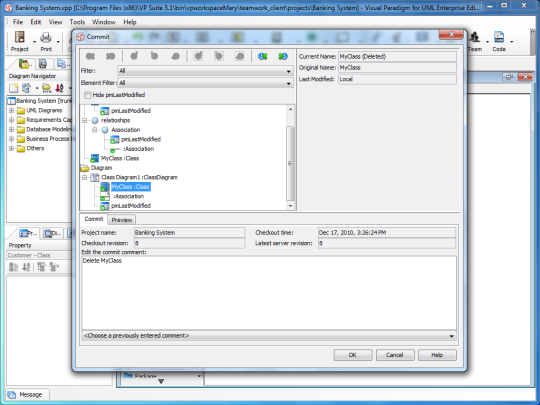The height and width of the screenshot is (405, 540).
Task: Click the commit comment text area
Action: coord(269,293)
